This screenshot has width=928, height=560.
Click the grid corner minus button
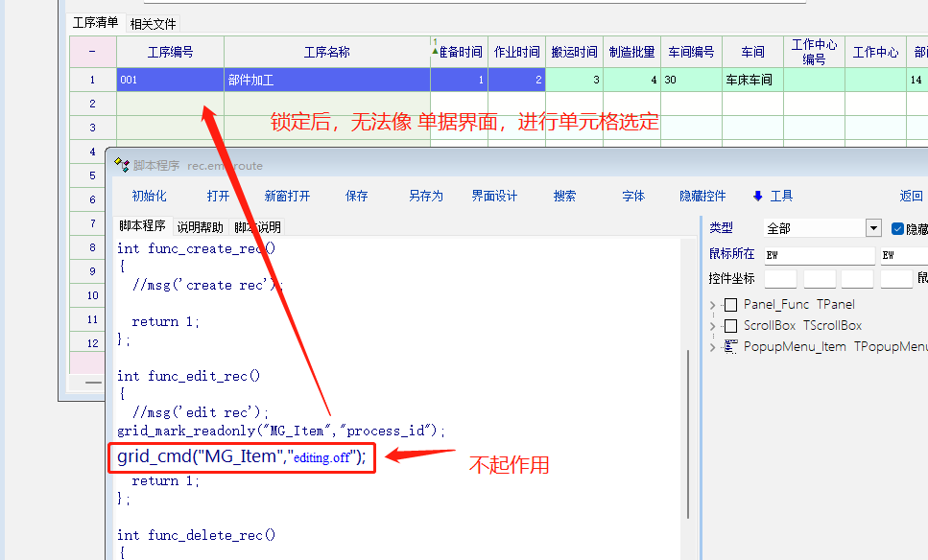(92, 52)
